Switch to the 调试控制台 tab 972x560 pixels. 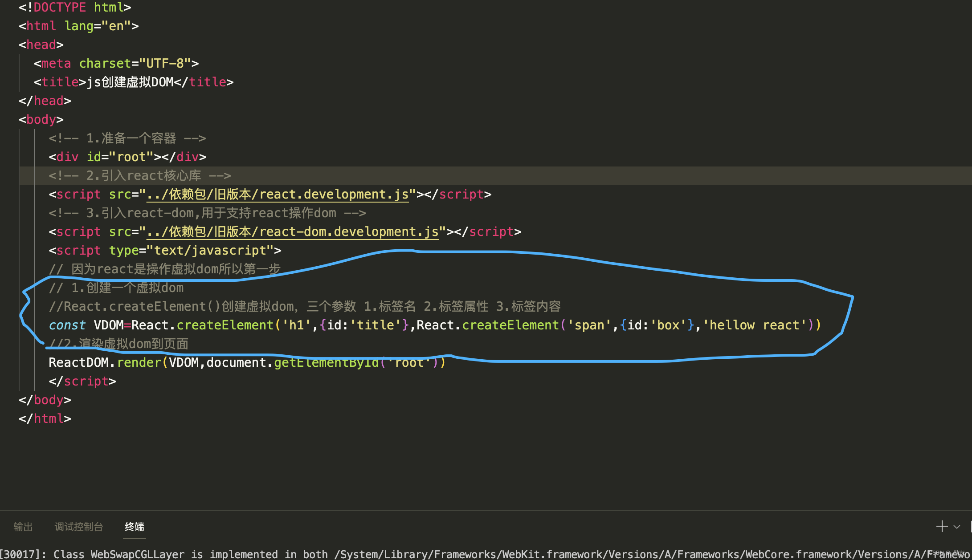coord(79,527)
